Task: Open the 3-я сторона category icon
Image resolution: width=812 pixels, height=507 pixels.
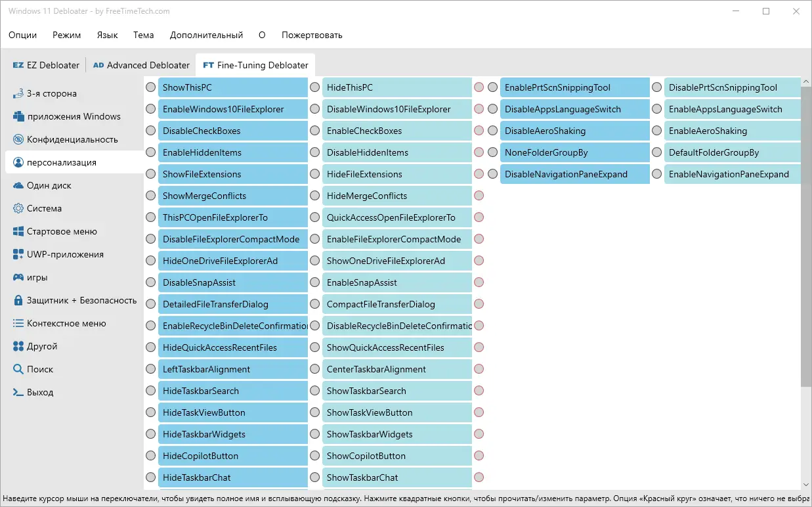Action: [18, 93]
